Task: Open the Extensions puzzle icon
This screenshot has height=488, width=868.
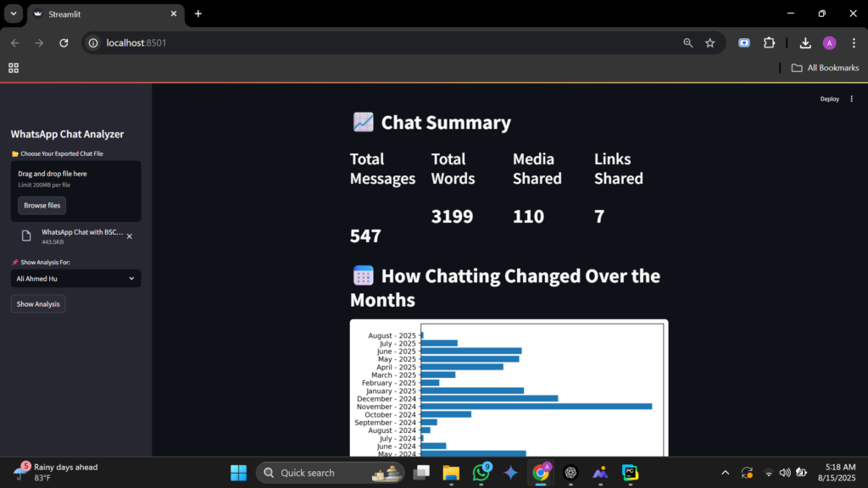Action: (x=769, y=42)
